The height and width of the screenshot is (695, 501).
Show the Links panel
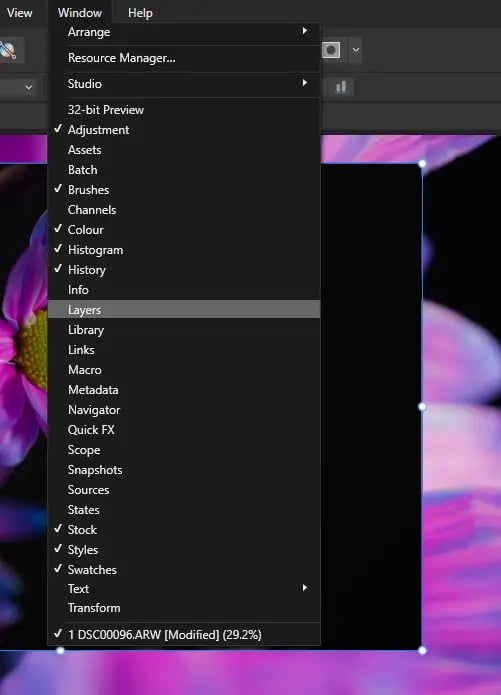(x=184, y=350)
